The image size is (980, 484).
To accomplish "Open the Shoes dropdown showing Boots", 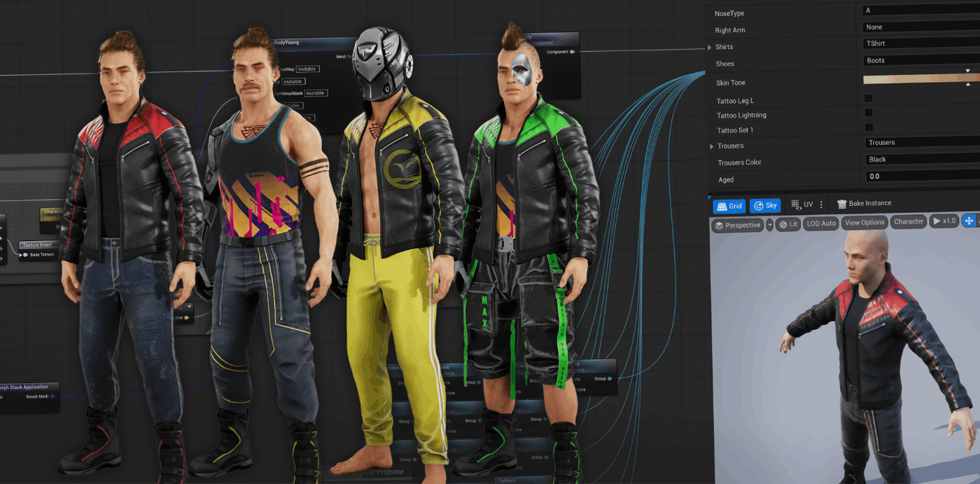I will [x=920, y=60].
